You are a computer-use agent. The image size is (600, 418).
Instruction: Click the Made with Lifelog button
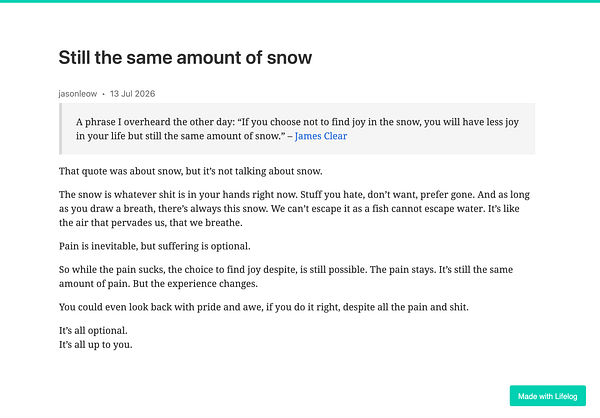[x=548, y=396]
